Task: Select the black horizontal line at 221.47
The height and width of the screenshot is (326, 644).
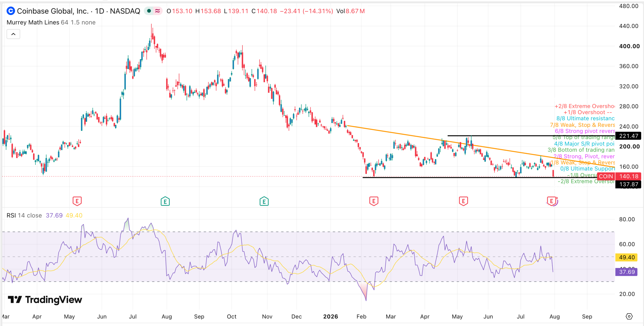Action: 531,136
